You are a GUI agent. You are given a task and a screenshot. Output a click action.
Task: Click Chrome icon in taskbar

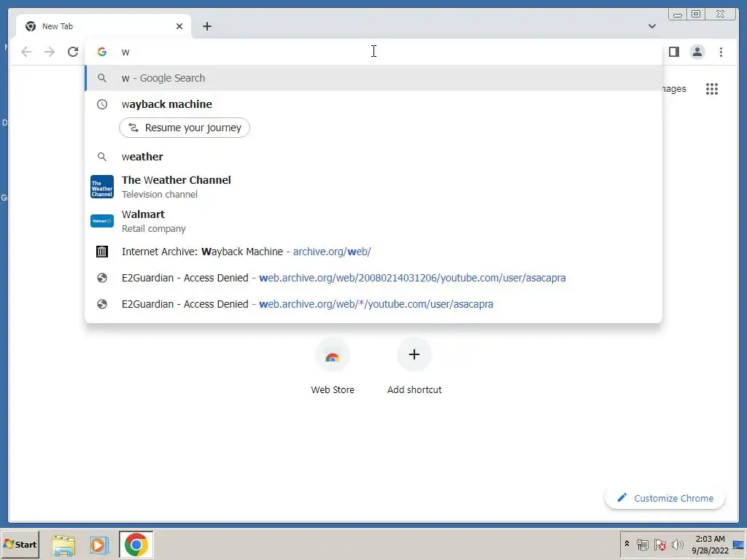136,544
